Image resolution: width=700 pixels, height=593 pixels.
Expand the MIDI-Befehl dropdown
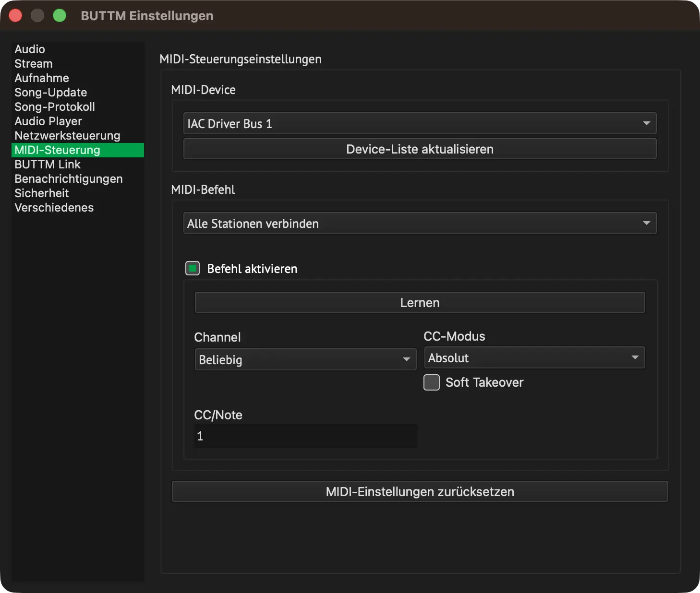click(420, 223)
